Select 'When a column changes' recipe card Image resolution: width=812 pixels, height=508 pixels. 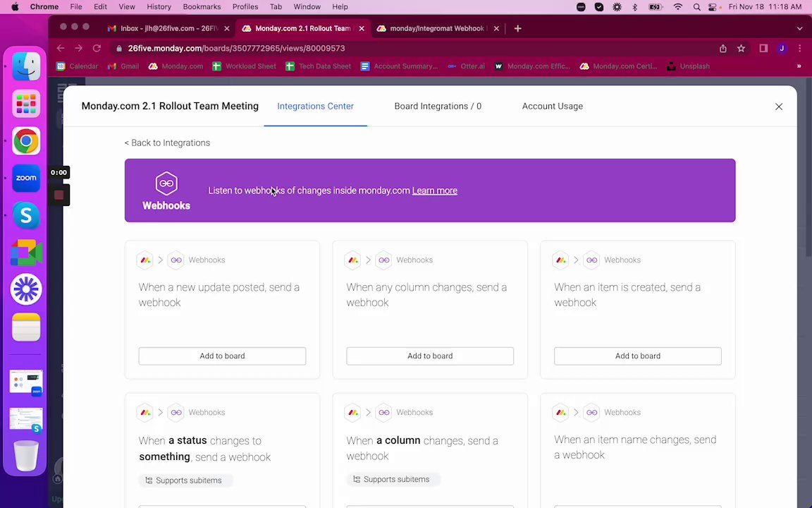click(x=430, y=449)
